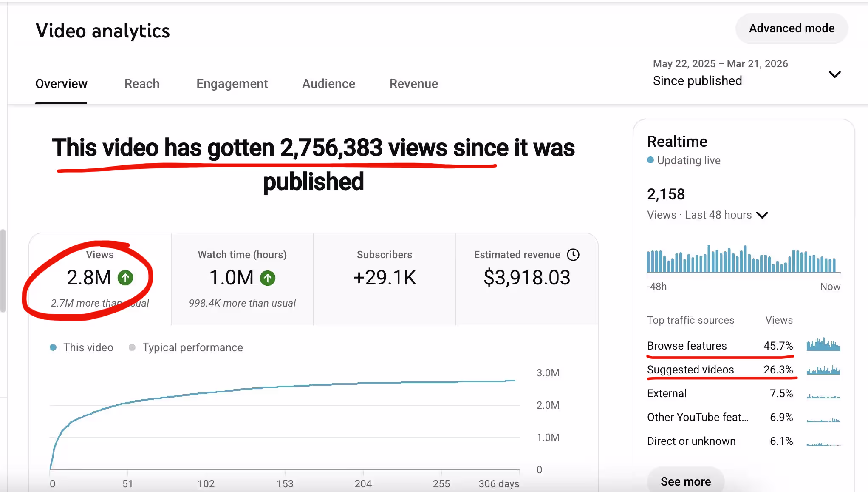The height and width of the screenshot is (492, 868).
Task: Click the clock icon next to Estimated revenue
Action: pyautogui.click(x=573, y=255)
